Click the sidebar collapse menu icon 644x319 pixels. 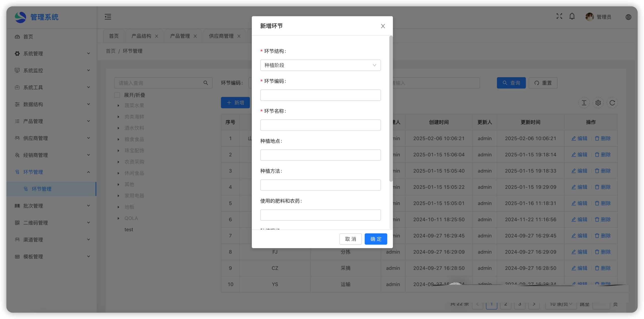[108, 17]
